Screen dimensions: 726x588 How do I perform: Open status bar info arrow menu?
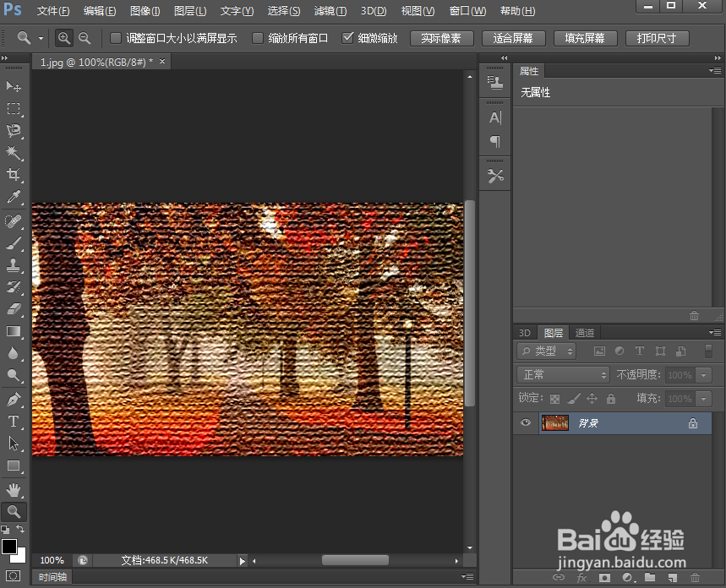click(x=243, y=561)
